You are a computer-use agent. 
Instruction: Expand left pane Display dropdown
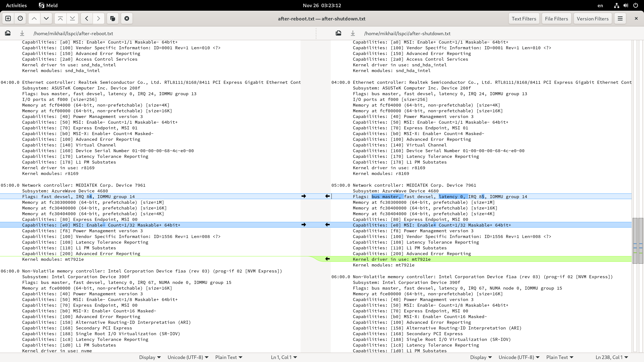click(x=150, y=357)
